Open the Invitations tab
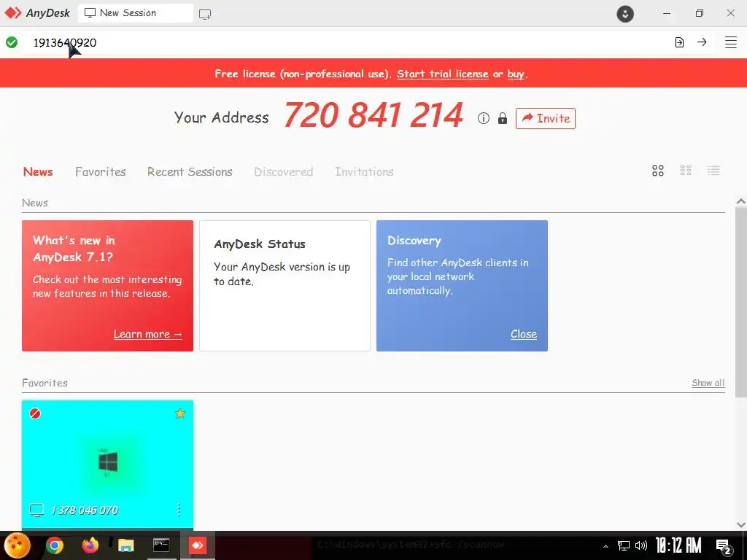 click(x=364, y=171)
